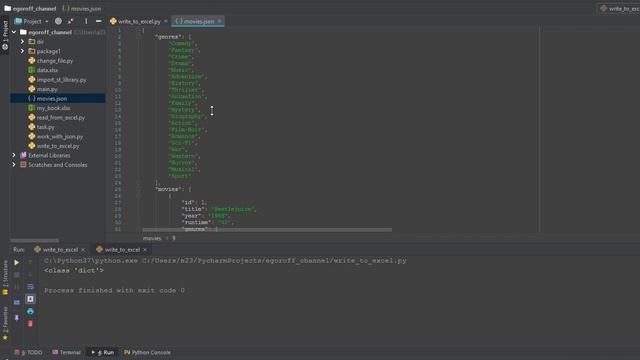The image size is (640, 360).
Task: Open the Project view dropdown
Action: pyautogui.click(x=31, y=21)
